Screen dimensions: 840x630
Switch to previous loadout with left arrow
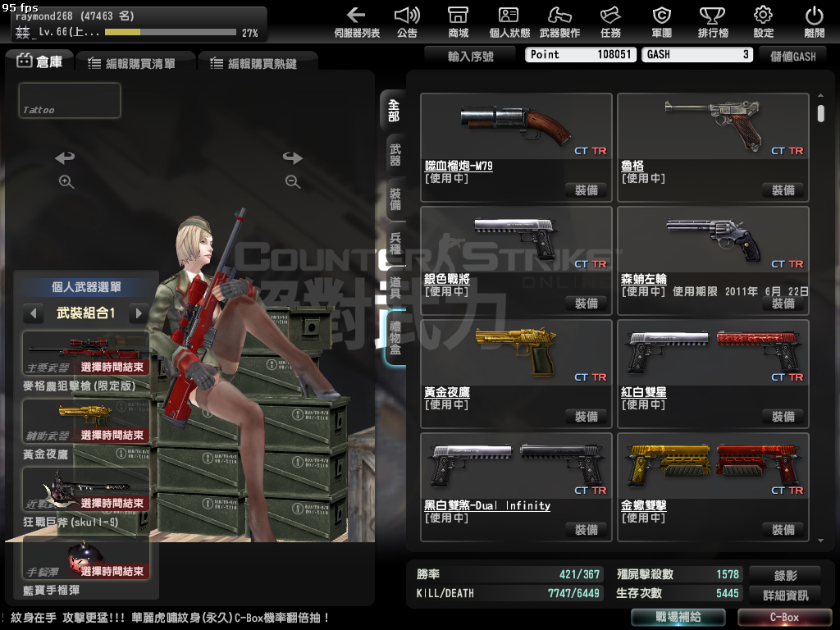tap(33, 313)
